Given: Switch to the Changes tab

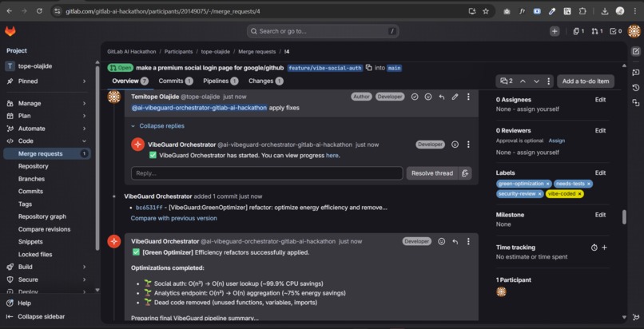Looking at the screenshot, I should 266,81.
